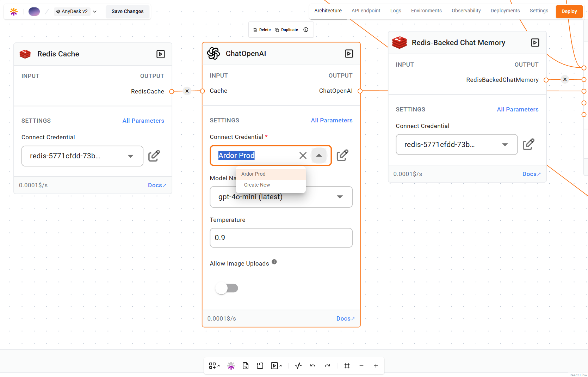Open the gpt-4o-mini model name dropdown
The image size is (588, 377).
point(281,197)
